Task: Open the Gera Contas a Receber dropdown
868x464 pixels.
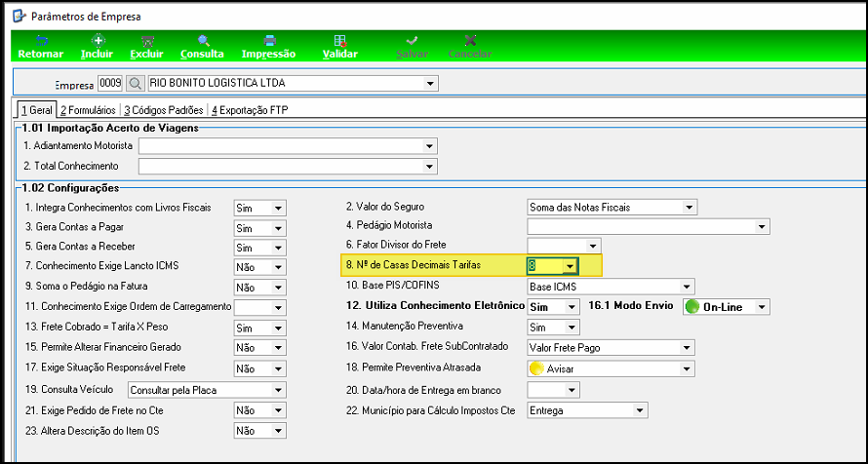Action: 279,247
